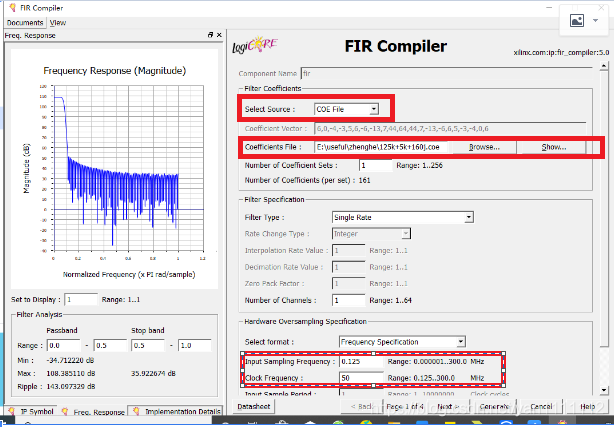Switch to the Implementation Details tab
Image resolution: width=614 pixels, height=427 pixels.
[176, 411]
